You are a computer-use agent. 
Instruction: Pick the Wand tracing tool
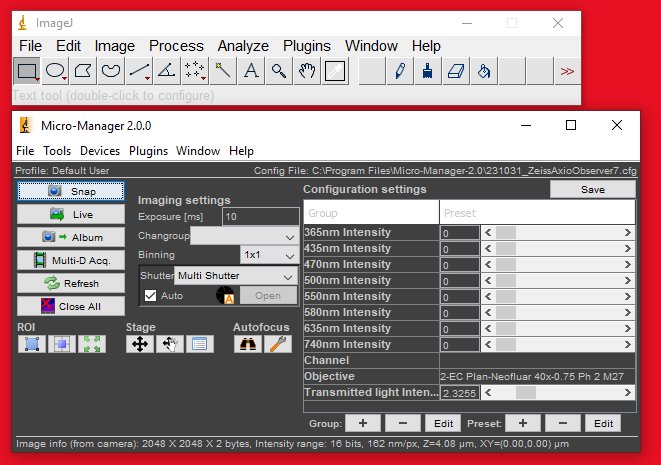pyautogui.click(x=223, y=70)
